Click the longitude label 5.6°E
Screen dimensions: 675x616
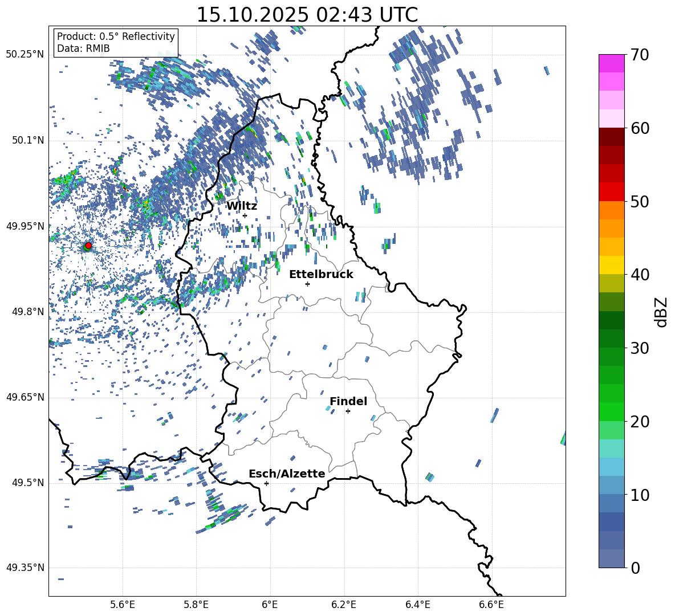pyautogui.click(x=123, y=605)
